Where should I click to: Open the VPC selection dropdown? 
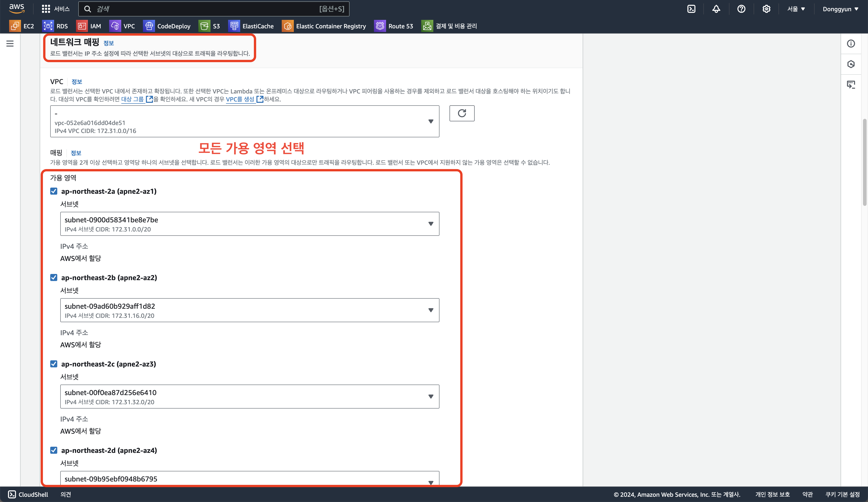(x=244, y=121)
